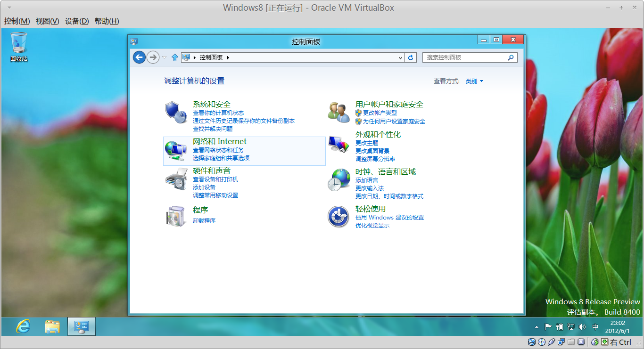Click the VirtualBox shared folders status icon

pos(571,342)
